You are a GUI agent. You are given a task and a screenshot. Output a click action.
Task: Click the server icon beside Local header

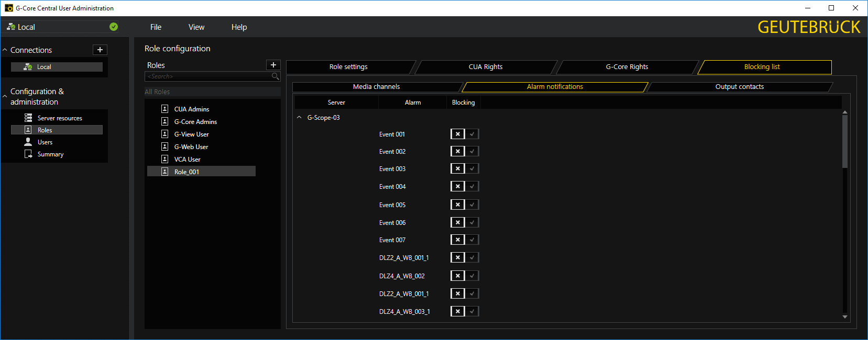click(x=11, y=27)
